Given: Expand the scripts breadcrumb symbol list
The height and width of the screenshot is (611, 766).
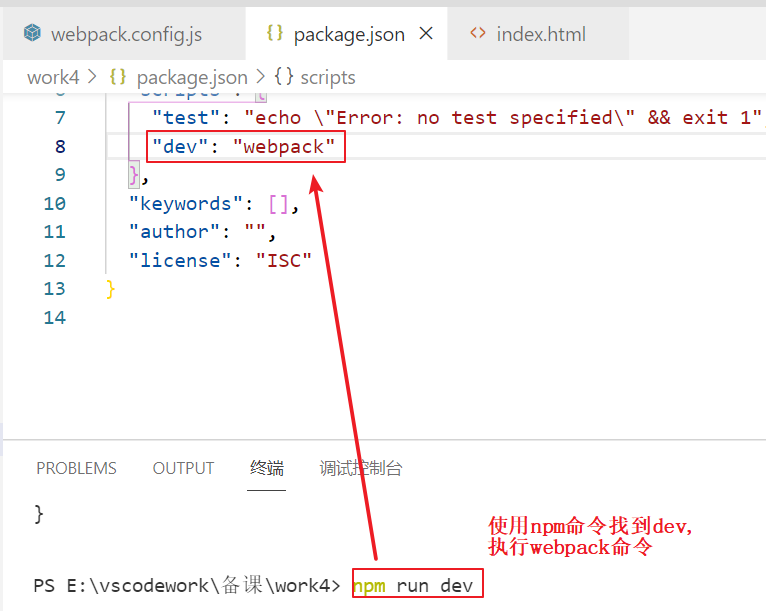Looking at the screenshot, I should click(x=327, y=77).
